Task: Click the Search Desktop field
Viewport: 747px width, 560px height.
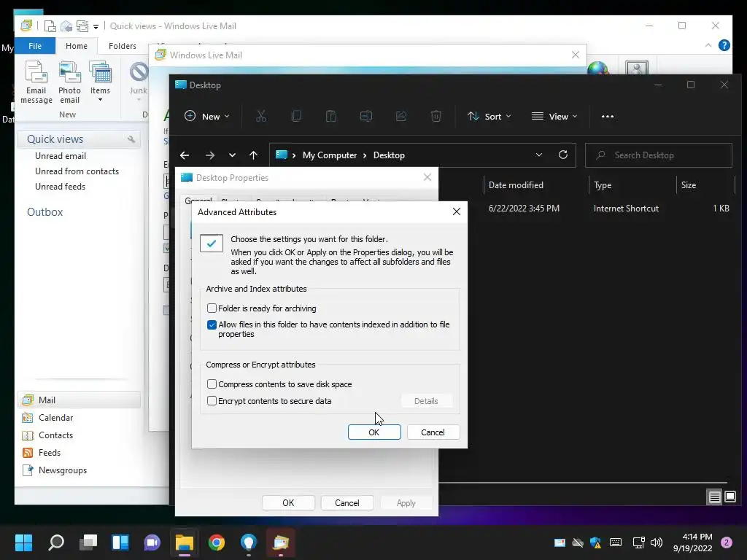Action: [x=659, y=155]
